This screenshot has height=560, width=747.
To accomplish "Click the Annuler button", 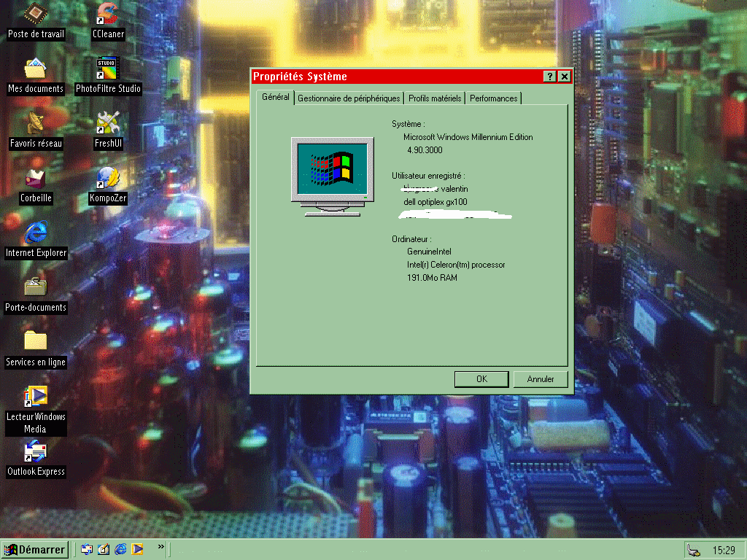I will [x=541, y=379].
